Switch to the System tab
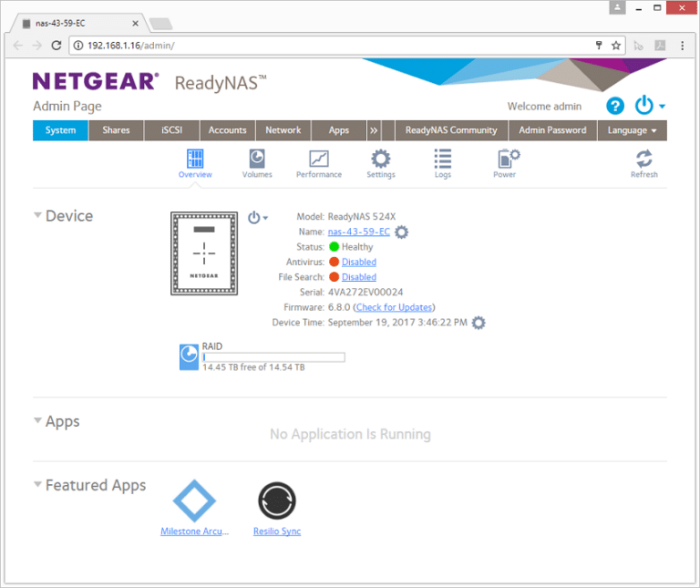 click(60, 130)
